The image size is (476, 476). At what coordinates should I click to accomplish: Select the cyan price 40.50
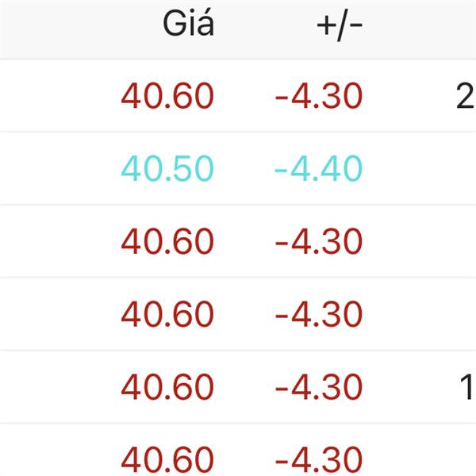pyautogui.click(x=167, y=168)
